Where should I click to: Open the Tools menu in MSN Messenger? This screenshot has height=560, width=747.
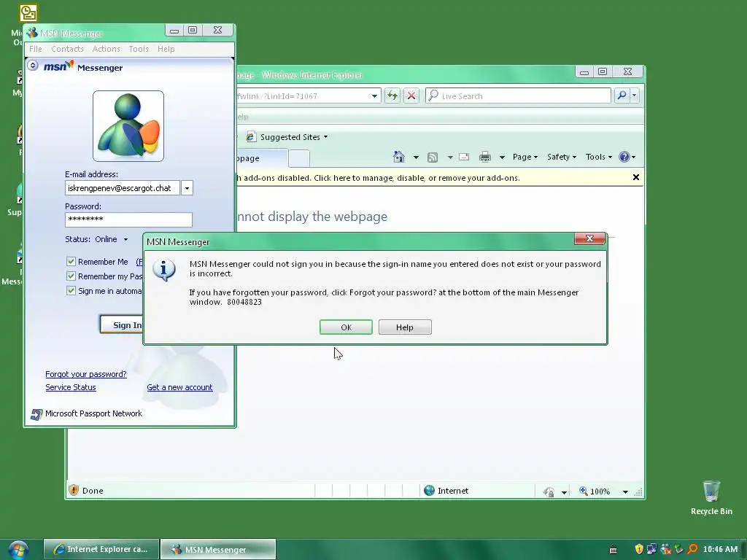pos(139,49)
